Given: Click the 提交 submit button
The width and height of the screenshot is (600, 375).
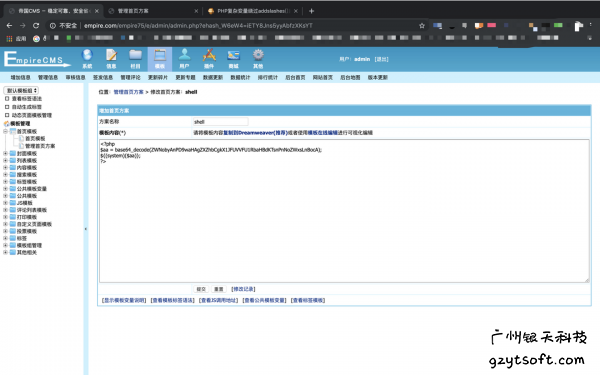Looking at the screenshot, I should click(201, 289).
